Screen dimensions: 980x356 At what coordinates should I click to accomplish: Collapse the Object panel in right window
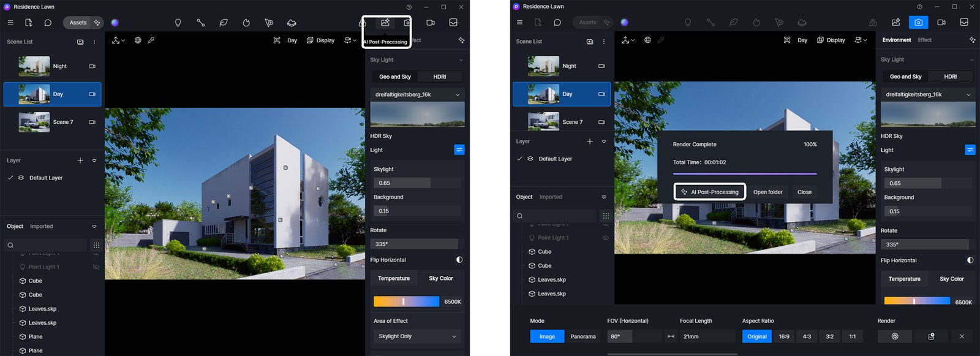pos(604,197)
